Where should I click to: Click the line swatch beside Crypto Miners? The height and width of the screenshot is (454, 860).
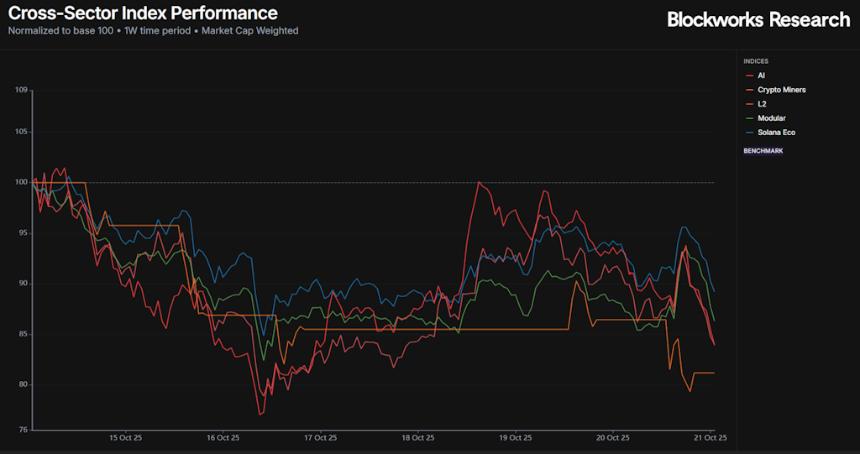click(x=749, y=90)
